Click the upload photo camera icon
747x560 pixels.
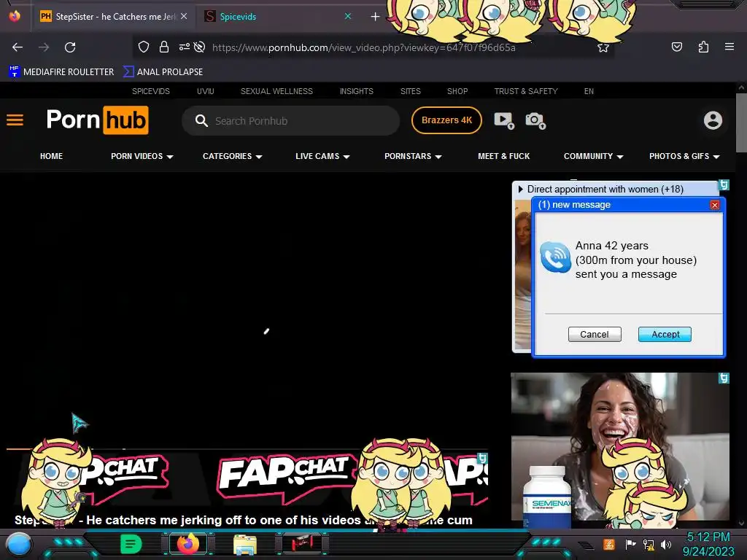(x=535, y=120)
